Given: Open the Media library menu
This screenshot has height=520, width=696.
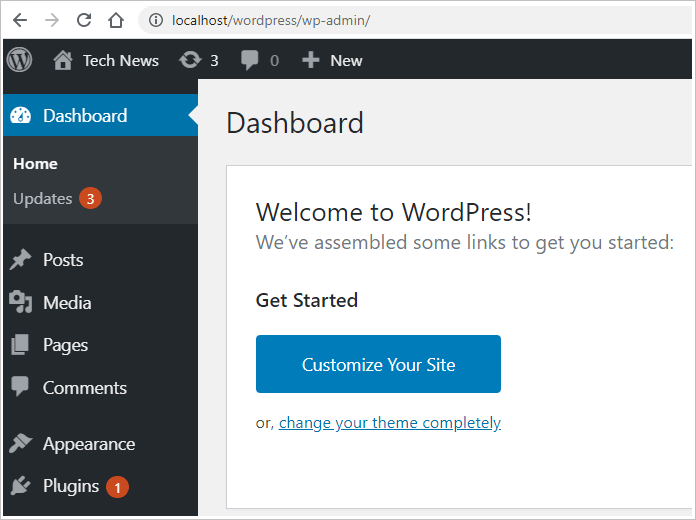Looking at the screenshot, I should pyautogui.click(x=67, y=303).
